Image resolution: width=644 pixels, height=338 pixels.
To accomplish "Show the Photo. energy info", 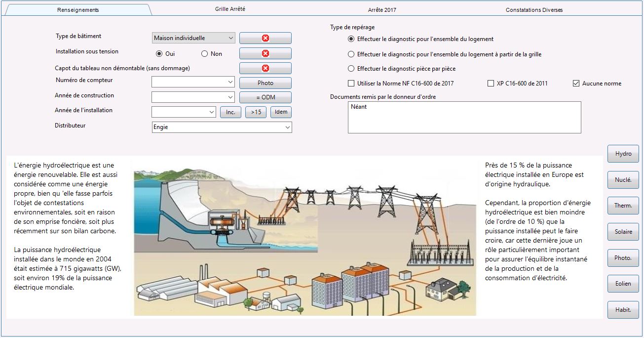I will (x=623, y=258).
